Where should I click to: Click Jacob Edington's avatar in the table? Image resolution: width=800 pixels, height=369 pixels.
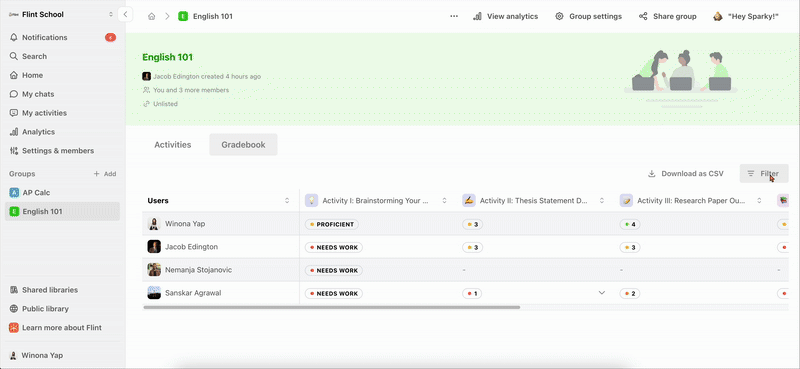click(x=154, y=247)
